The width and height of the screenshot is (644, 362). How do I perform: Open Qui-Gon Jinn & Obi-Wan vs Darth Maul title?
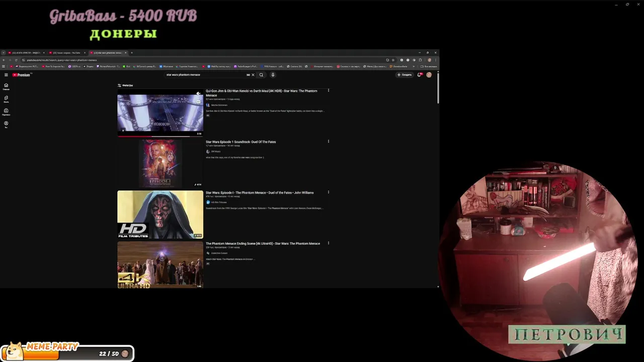pyautogui.click(x=262, y=93)
